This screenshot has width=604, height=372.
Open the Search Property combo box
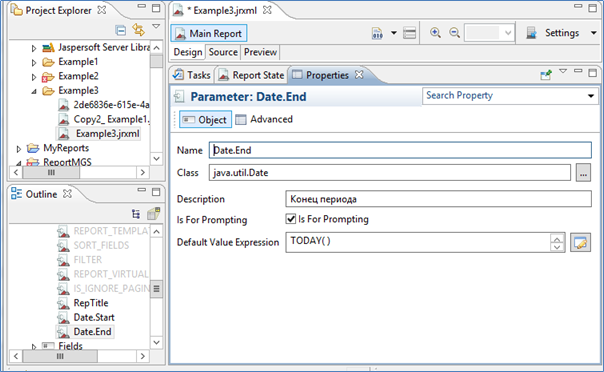510,96
